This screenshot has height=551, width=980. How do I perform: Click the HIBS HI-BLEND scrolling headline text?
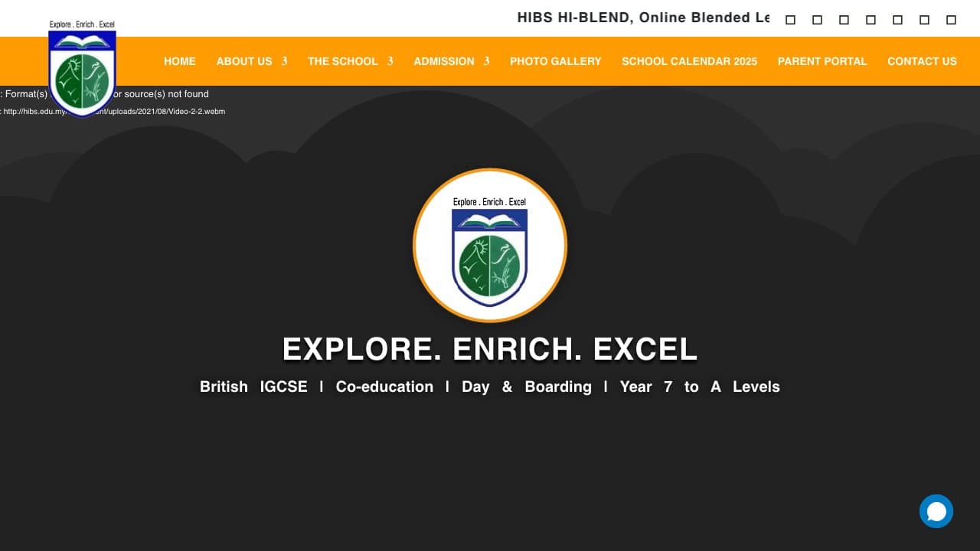click(643, 17)
